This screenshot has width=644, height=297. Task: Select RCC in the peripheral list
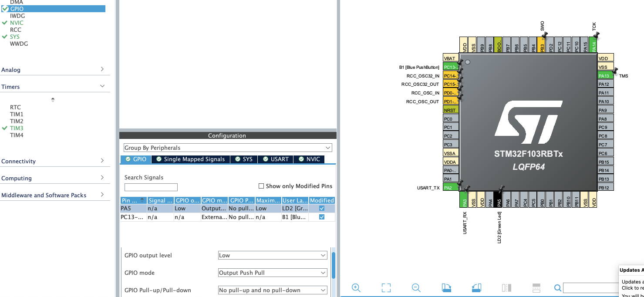click(x=16, y=30)
